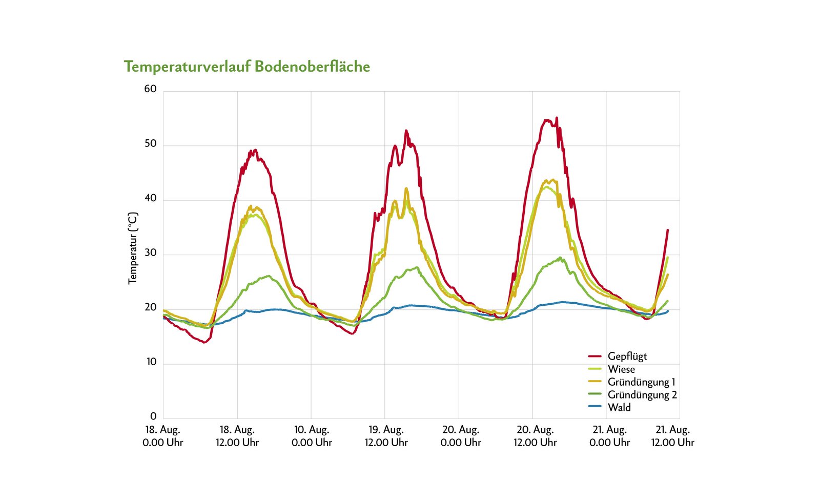Select the Gepflügt legend label
The image size is (820, 504).
[x=627, y=356]
